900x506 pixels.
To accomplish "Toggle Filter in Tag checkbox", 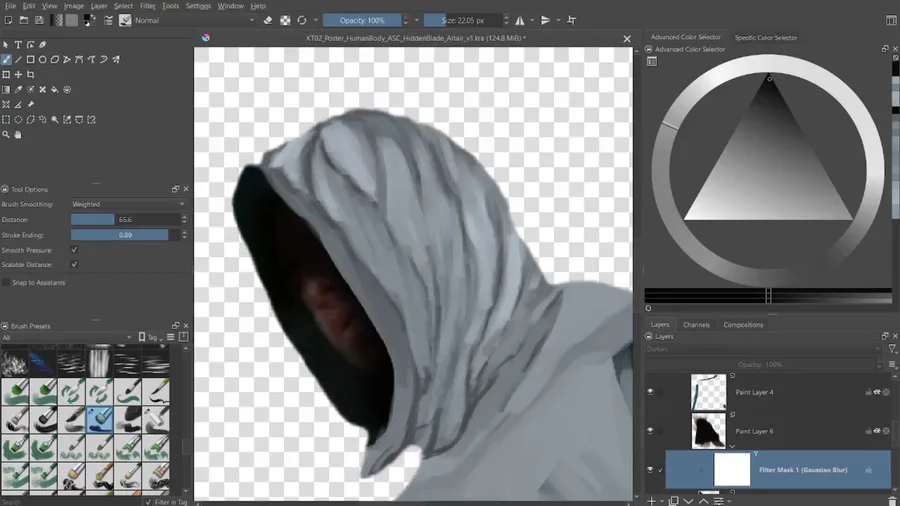I will (x=149, y=502).
